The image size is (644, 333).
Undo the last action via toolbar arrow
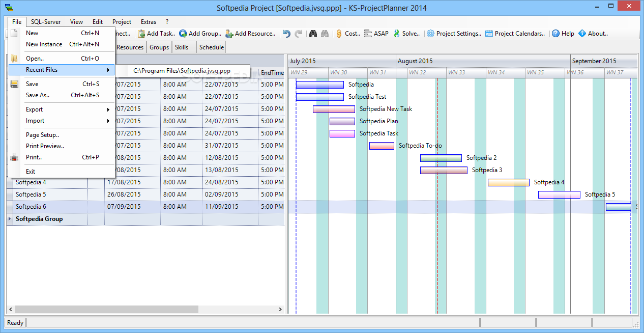click(286, 34)
